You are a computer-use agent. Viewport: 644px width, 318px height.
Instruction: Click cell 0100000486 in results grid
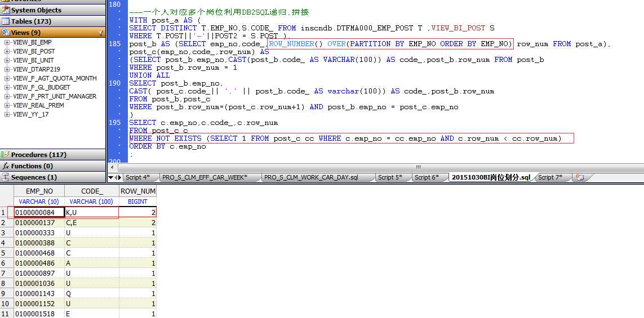coord(39,263)
